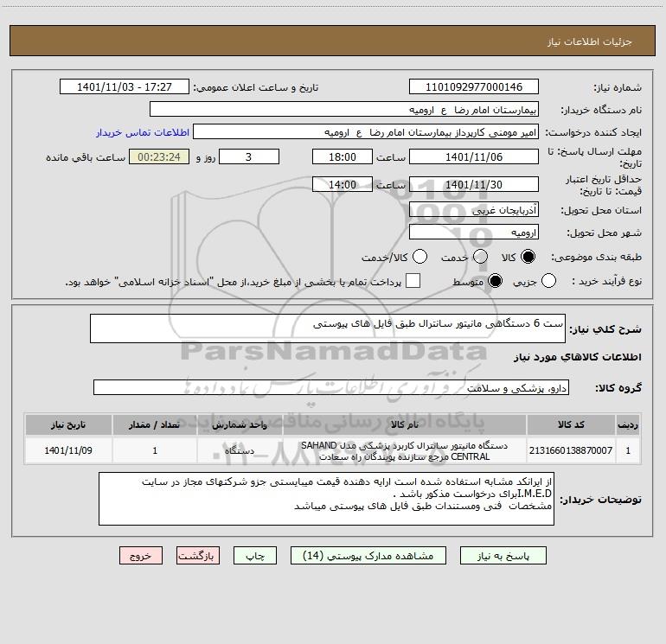
Task: Click the بازگشت back button
Action: pyautogui.click(x=198, y=556)
